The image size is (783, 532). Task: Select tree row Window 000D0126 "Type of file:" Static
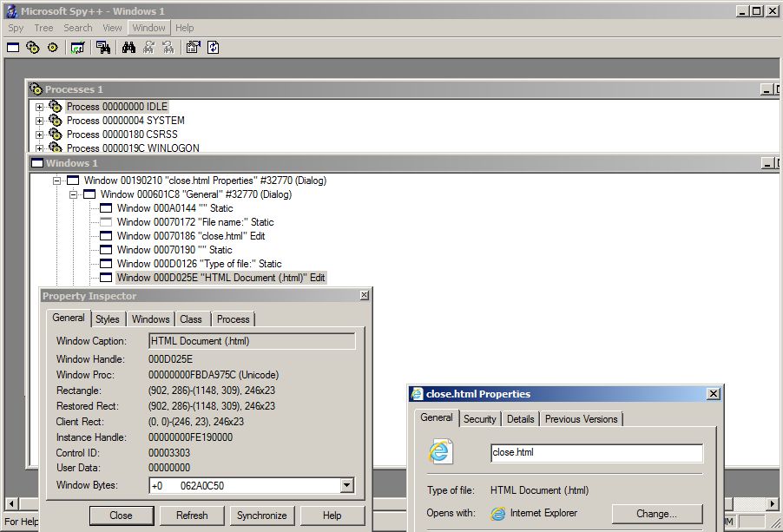click(x=200, y=264)
